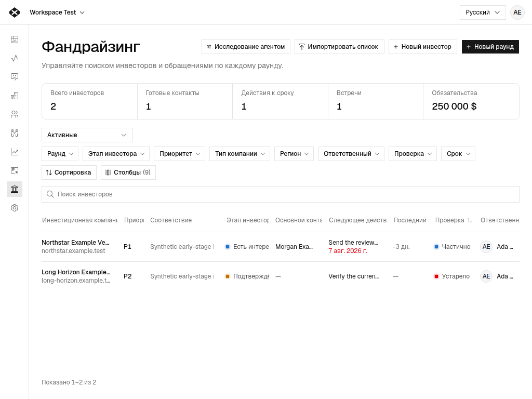Viewport: 532px width, 399px height.
Task: Open the dashboard icon in the sidebar
Action: pyautogui.click(x=15, y=39)
